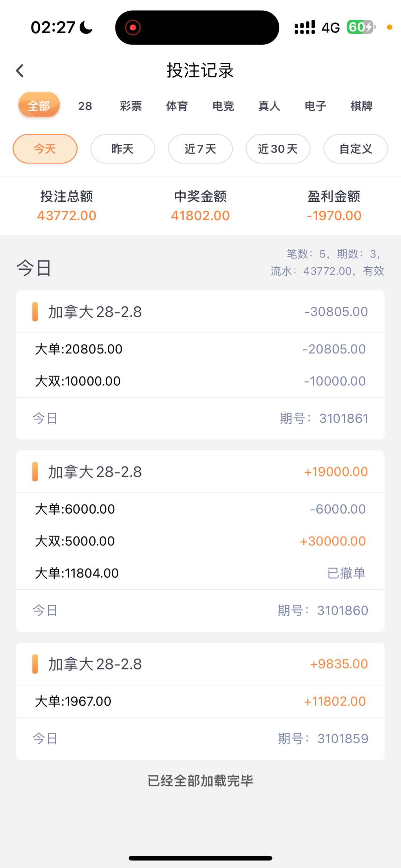Select the 昨天 date filter
This screenshot has width=401, height=868.
tap(123, 149)
